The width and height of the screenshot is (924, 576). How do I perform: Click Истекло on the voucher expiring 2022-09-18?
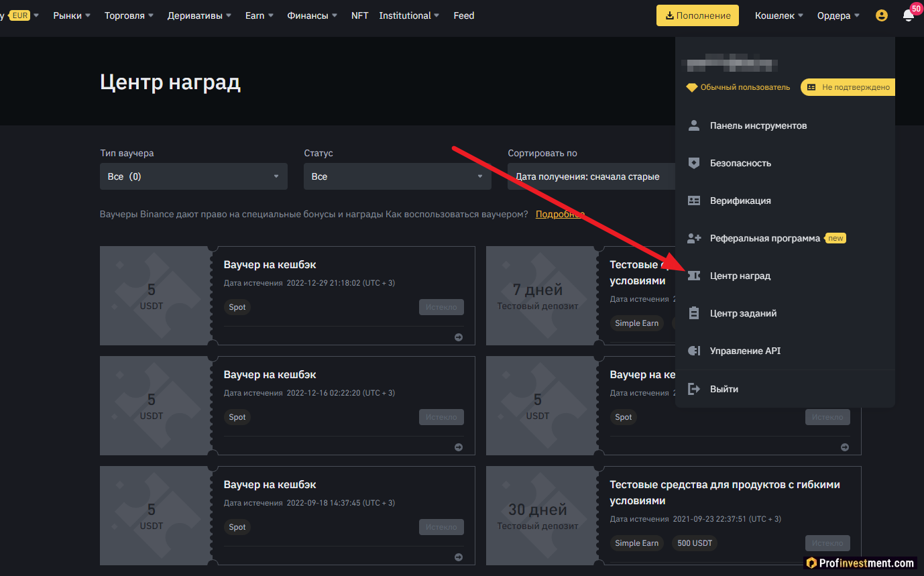pos(441,527)
